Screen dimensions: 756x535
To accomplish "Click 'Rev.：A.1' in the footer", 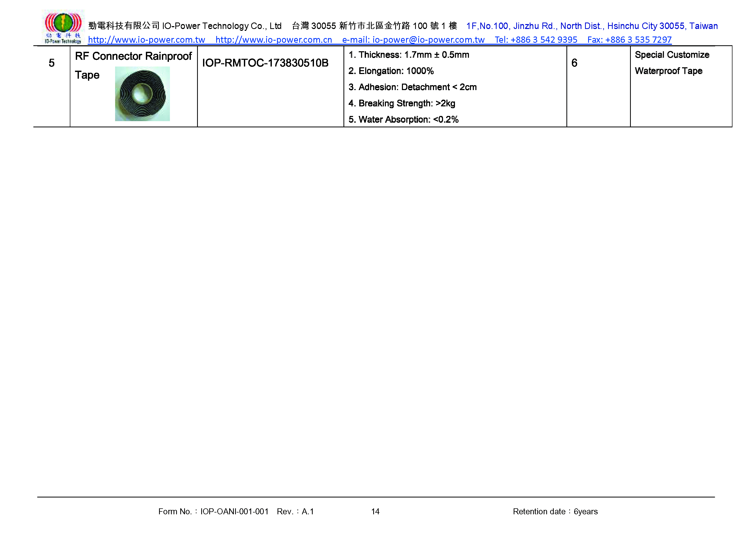I will (x=295, y=511).
